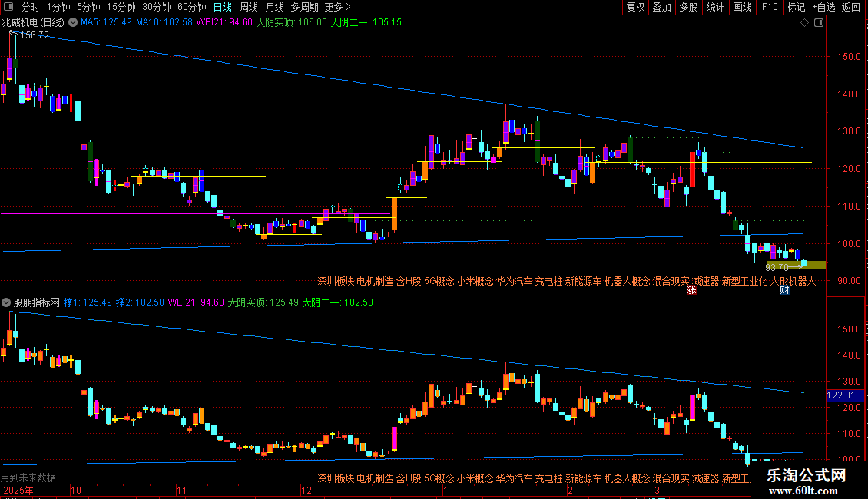Screen dimensions: 868x499
Task: Select the 周线 weekly tab
Action: [x=249, y=7]
